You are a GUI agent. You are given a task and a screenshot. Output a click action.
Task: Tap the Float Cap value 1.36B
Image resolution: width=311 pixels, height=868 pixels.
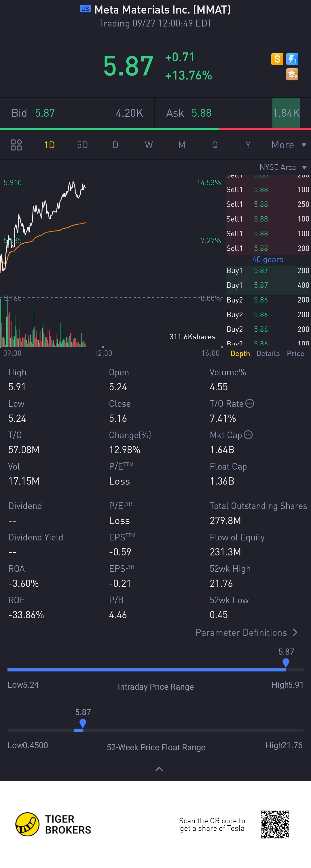(222, 481)
